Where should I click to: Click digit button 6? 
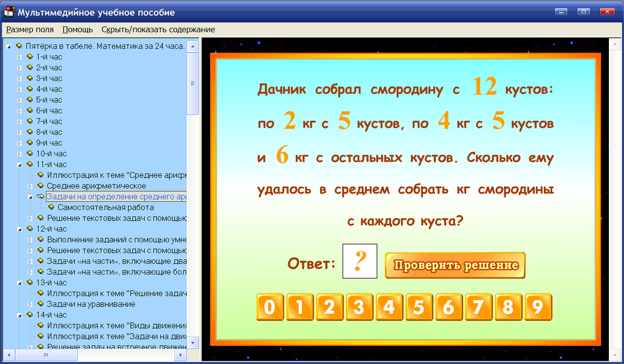[448, 307]
